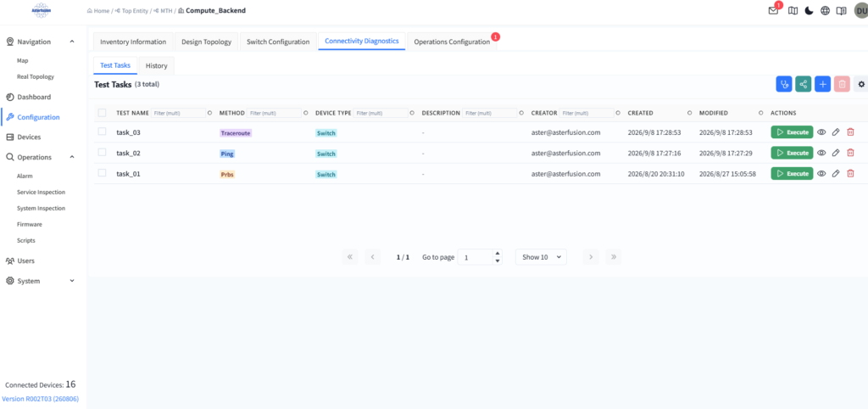Screen dimensions: 868x409
Task: Go to previous page arrow button
Action: pos(373,257)
